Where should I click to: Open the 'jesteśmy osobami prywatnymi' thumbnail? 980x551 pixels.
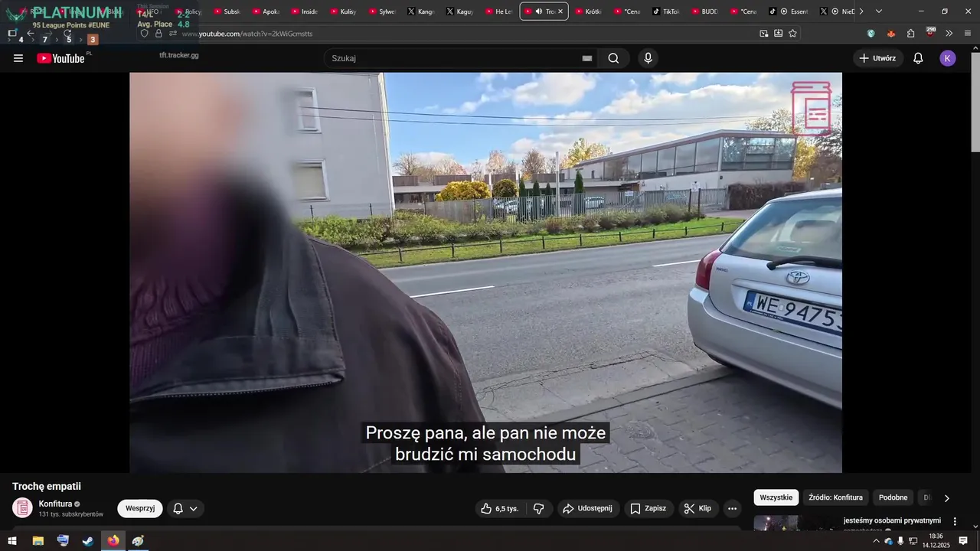coord(796,523)
